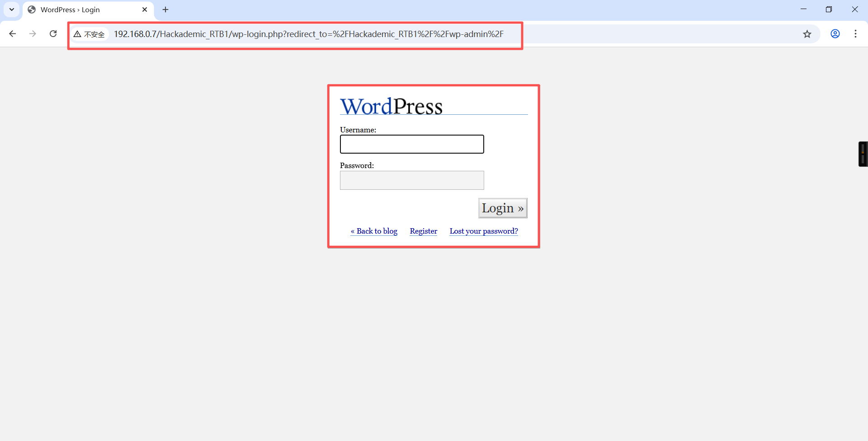Open the Chrome profile icon

click(x=835, y=34)
